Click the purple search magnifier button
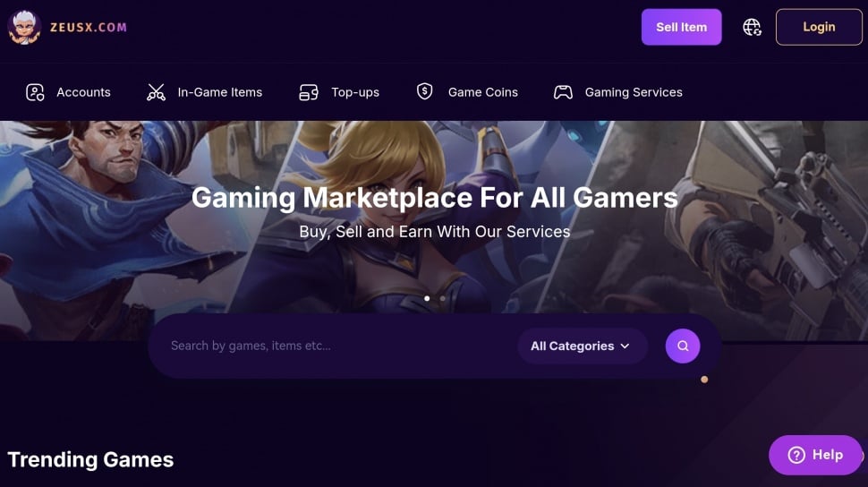This screenshot has width=868, height=487. click(683, 346)
